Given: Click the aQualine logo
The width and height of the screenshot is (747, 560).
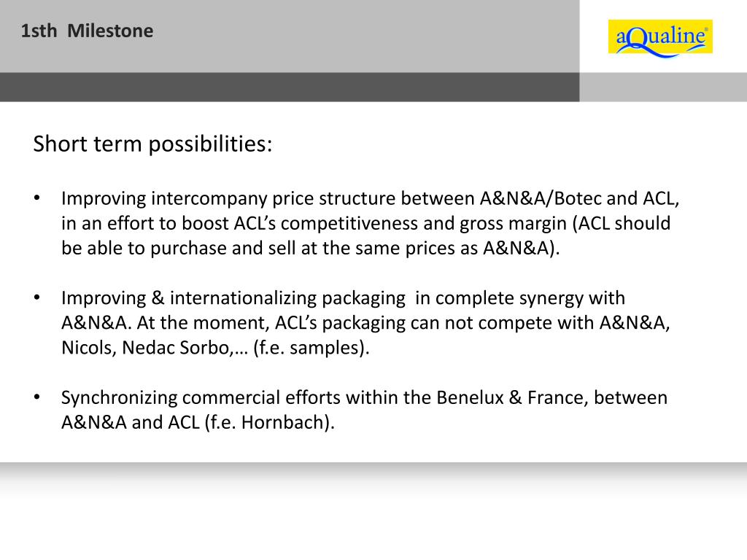Looking at the screenshot, I should pyautogui.click(x=659, y=37).
